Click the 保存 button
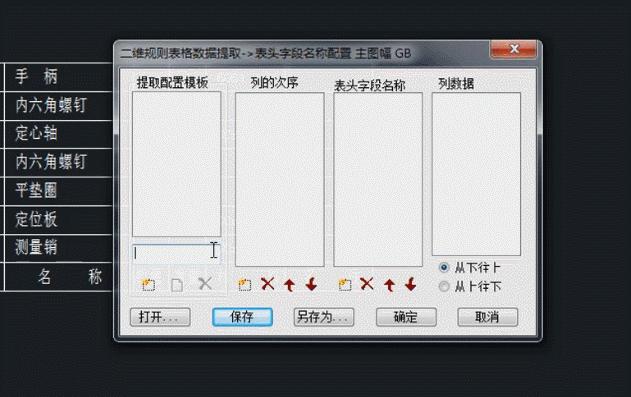 tap(242, 317)
